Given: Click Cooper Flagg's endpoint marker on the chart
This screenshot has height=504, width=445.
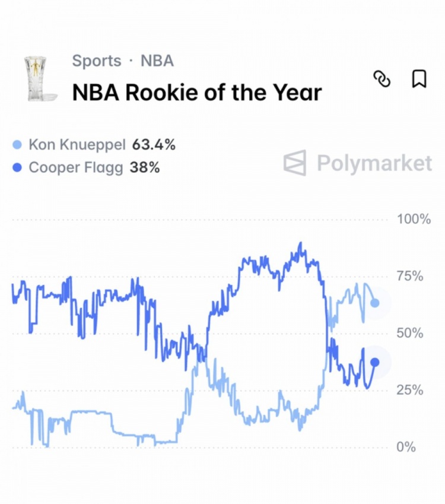Looking at the screenshot, I should coord(374,362).
